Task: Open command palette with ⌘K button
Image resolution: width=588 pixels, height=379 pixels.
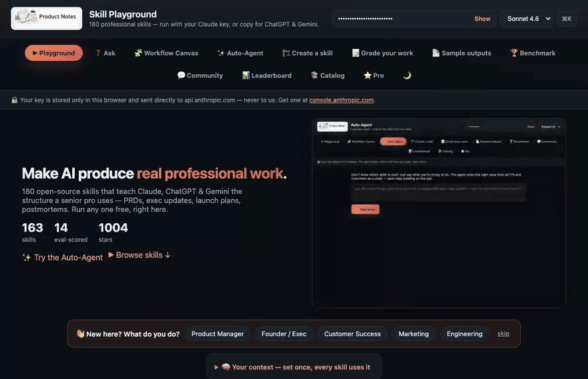Action: 566,19
